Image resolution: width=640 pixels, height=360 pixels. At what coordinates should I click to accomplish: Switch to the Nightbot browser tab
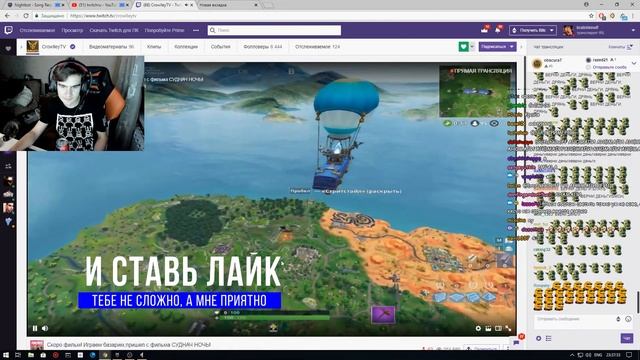[x=34, y=5]
